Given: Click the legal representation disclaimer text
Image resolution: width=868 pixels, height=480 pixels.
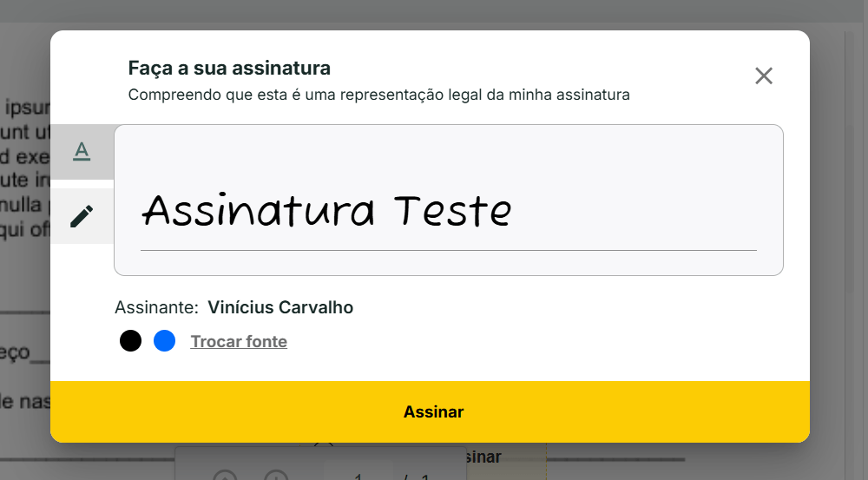Looking at the screenshot, I should tap(378, 95).
